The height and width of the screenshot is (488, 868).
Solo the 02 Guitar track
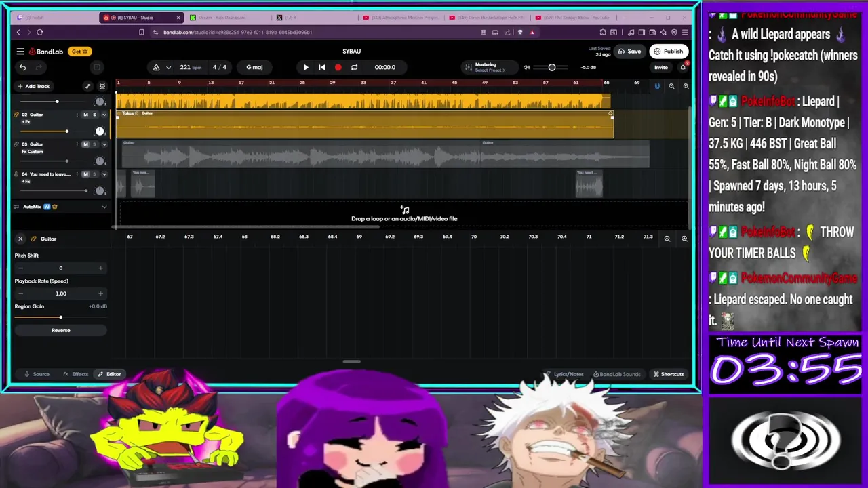click(x=94, y=115)
